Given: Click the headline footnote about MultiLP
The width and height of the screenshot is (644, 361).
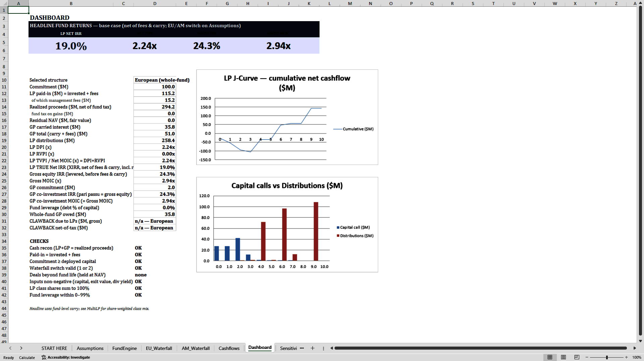Looking at the screenshot, I should click(89, 308).
